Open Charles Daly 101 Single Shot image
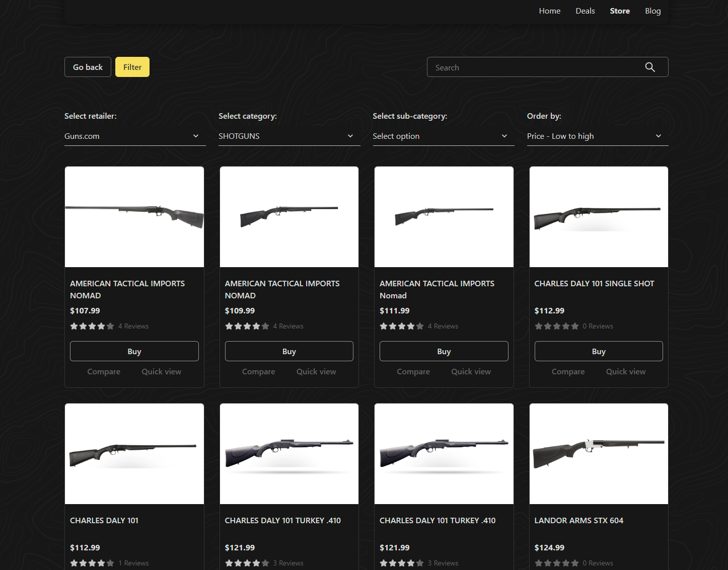728x570 pixels. pos(599,217)
